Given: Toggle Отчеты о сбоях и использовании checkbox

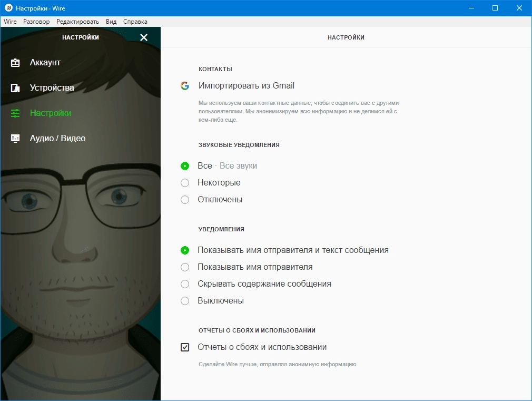Looking at the screenshot, I should [185, 347].
